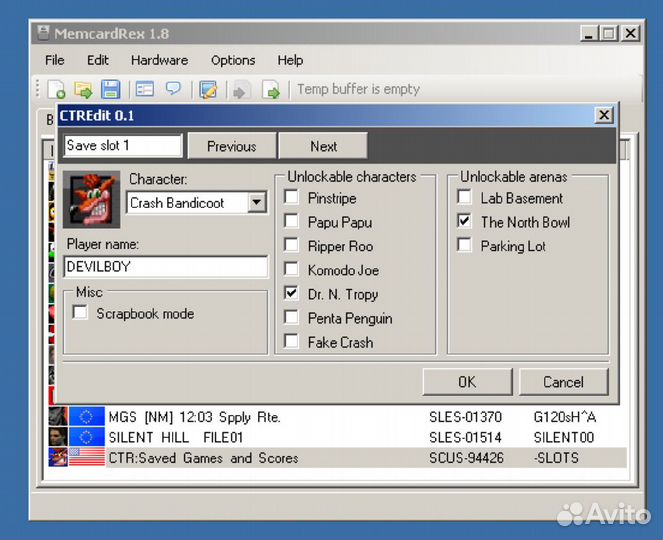The image size is (663, 540).
Task: Confirm with the OK button
Action: [x=467, y=382]
